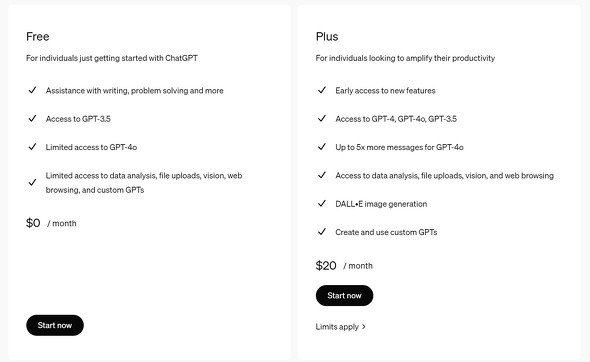Viewport: 590px width, 362px height.
Task: Click checkmark beside Limited access to data analysis
Action: [x=32, y=183]
